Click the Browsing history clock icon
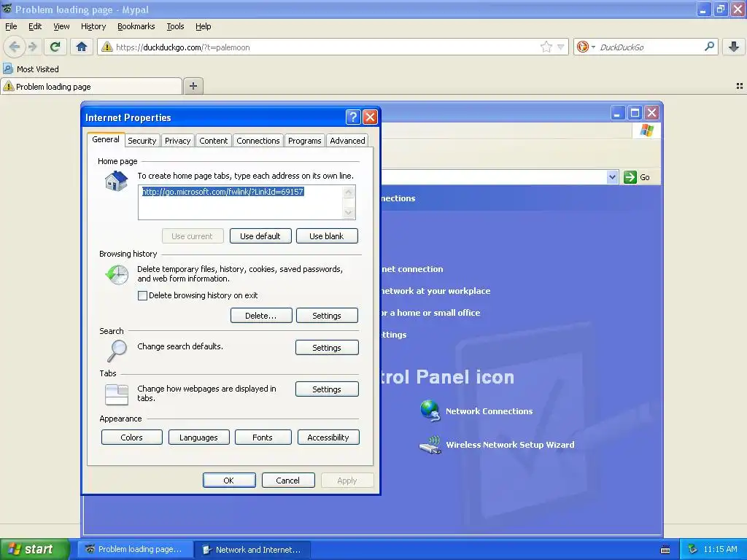This screenshot has height=560, width=747. (117, 275)
